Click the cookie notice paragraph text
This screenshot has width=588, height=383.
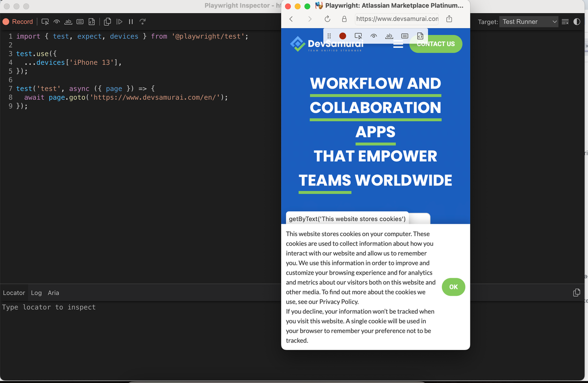[x=361, y=287]
